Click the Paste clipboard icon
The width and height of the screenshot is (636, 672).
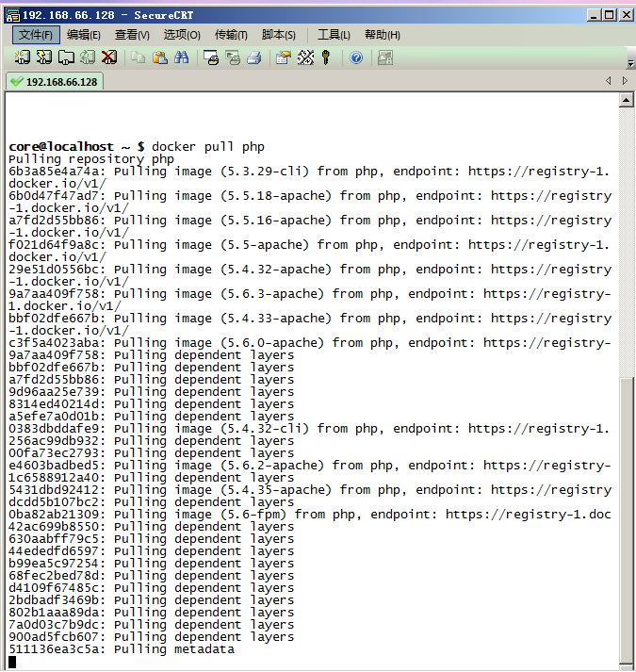[160, 57]
